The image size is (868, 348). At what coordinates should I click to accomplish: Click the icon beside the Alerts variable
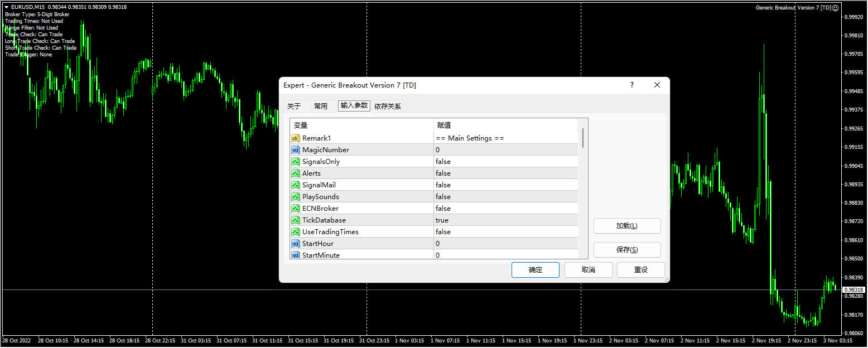(x=296, y=173)
